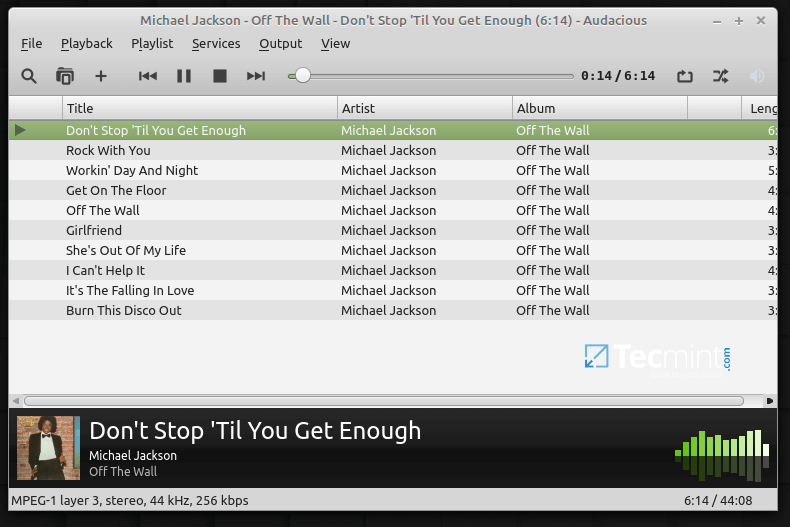Viewport: 790px width, 527px height.
Task: Click the volume speaker icon
Action: 757,76
